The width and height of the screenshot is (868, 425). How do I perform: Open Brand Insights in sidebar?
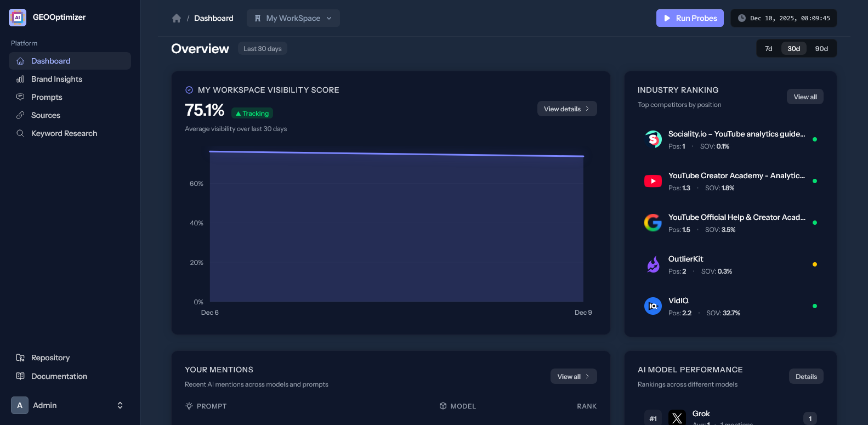56,79
